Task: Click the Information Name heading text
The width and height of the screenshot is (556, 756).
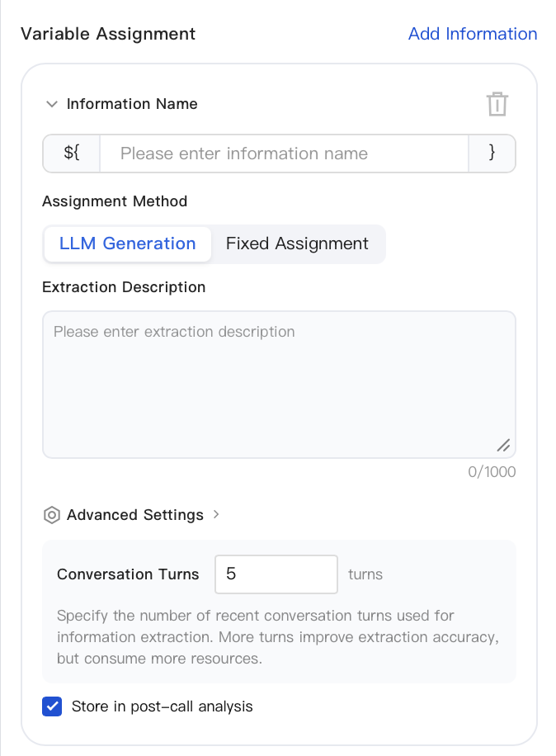Action: [x=132, y=104]
